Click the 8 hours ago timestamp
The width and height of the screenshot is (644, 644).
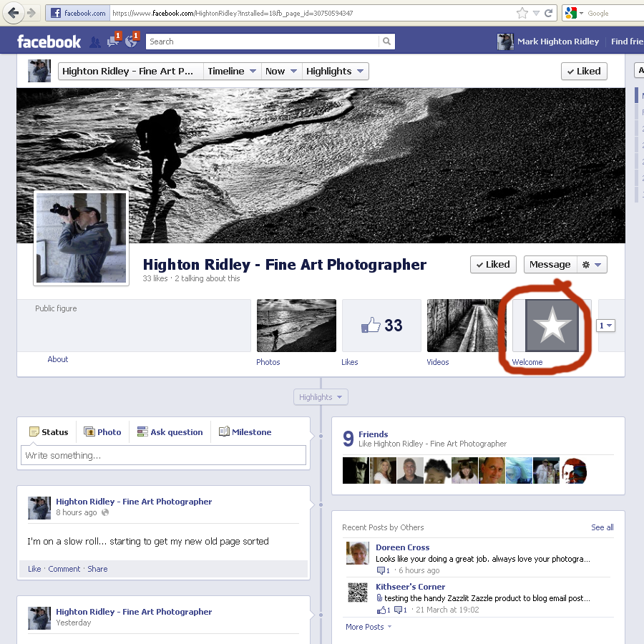click(77, 512)
